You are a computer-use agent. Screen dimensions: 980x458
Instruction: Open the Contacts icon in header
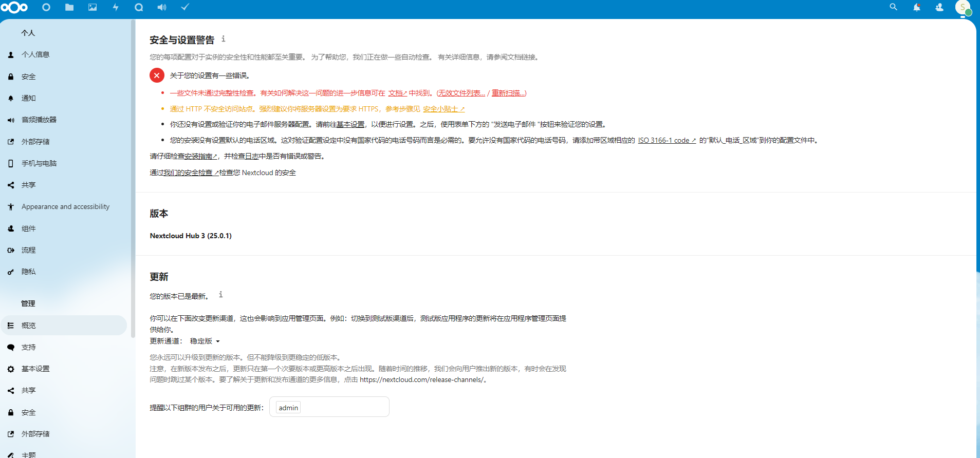[939, 7]
